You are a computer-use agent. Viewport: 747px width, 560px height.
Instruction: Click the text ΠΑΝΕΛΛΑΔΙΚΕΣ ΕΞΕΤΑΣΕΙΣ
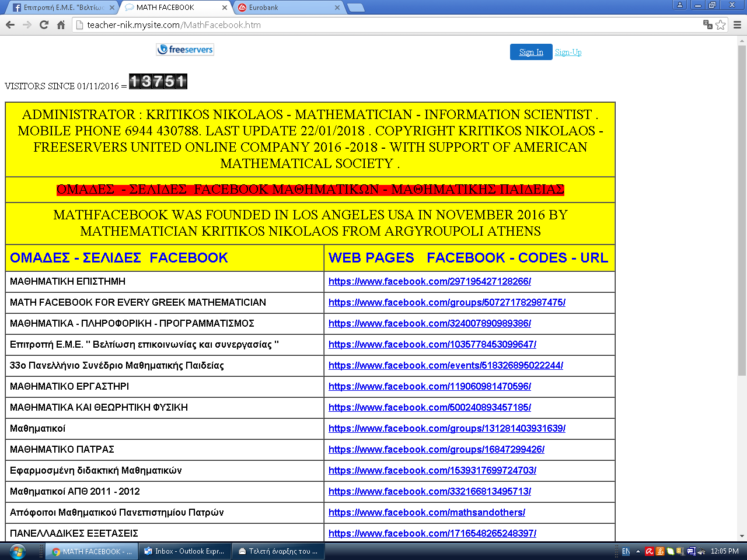pos(74,533)
